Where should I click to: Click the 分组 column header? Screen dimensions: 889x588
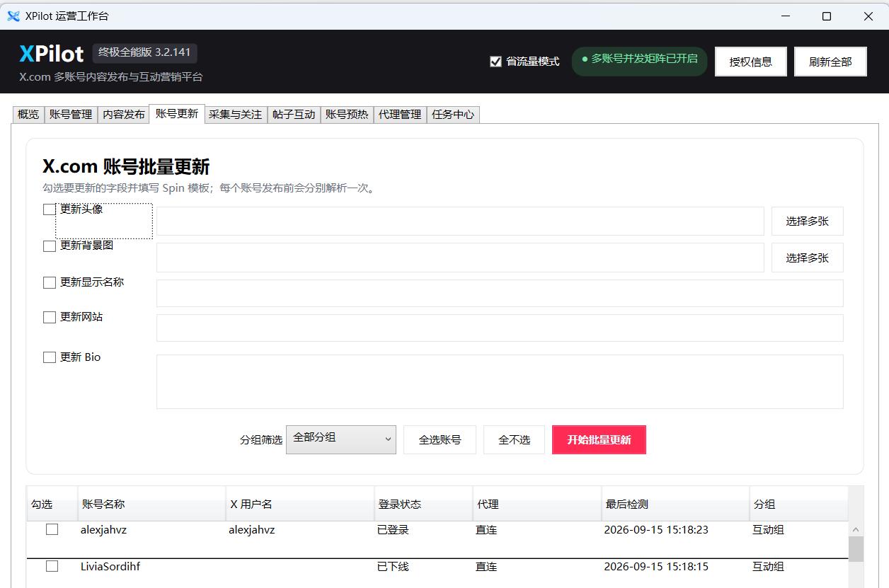pos(798,504)
